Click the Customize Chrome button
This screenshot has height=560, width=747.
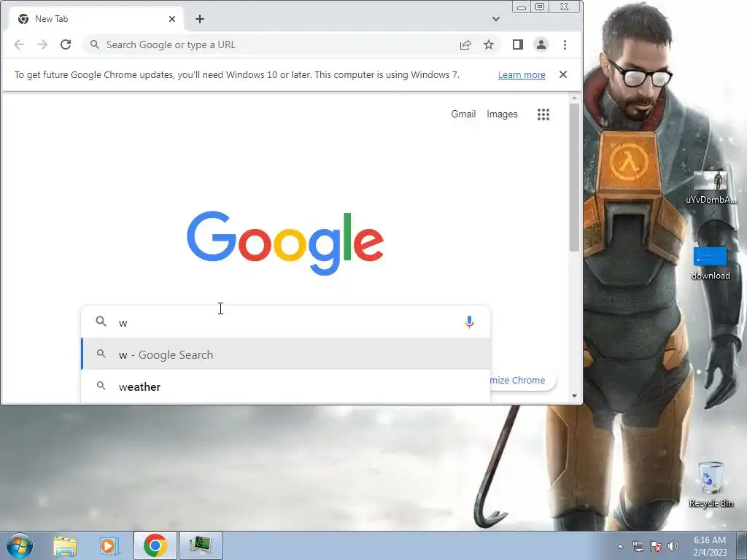(x=522, y=380)
